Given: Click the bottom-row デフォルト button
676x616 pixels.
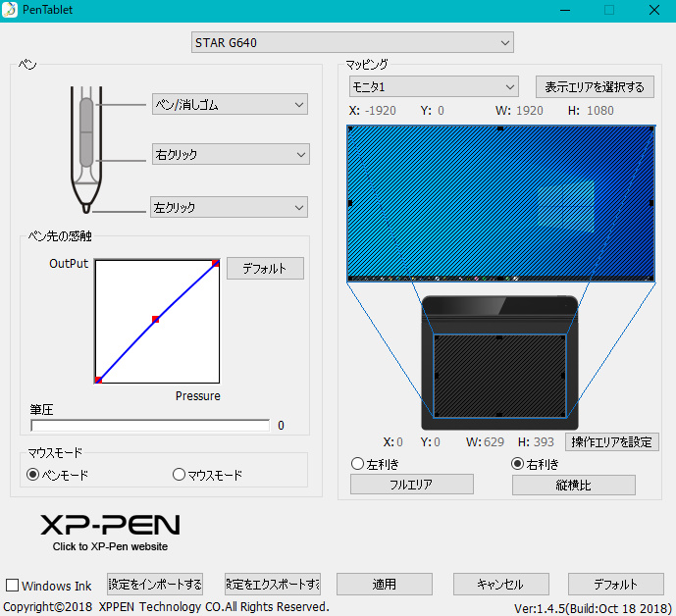Looking at the screenshot, I should click(x=615, y=584).
